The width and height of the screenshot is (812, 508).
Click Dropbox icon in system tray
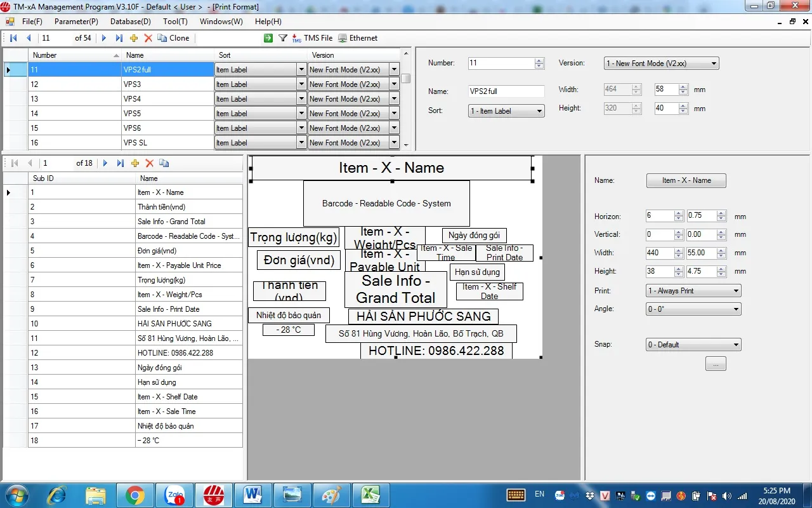(x=589, y=495)
